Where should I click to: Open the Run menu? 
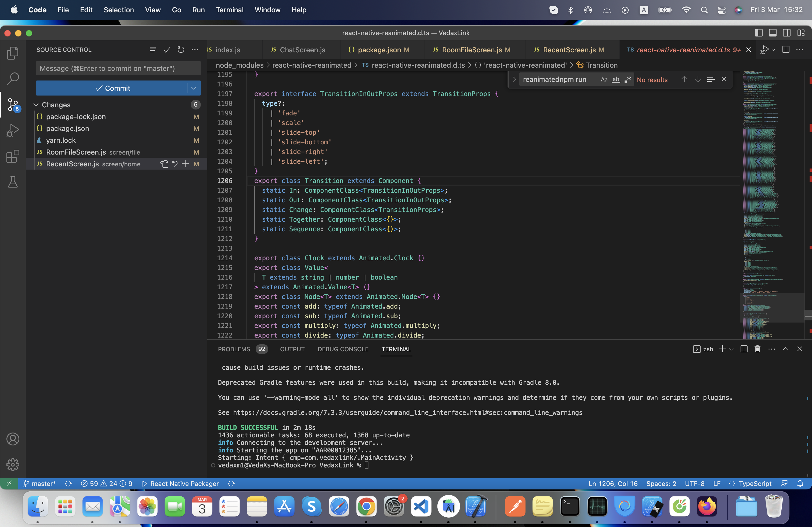coord(198,10)
